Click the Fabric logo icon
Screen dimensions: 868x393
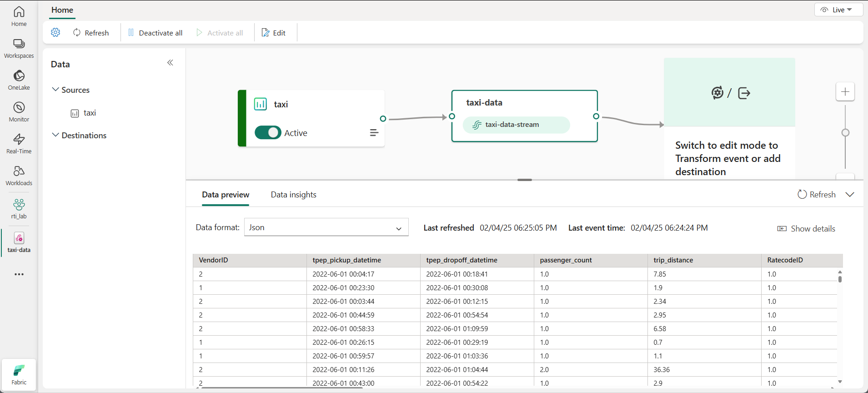click(19, 370)
